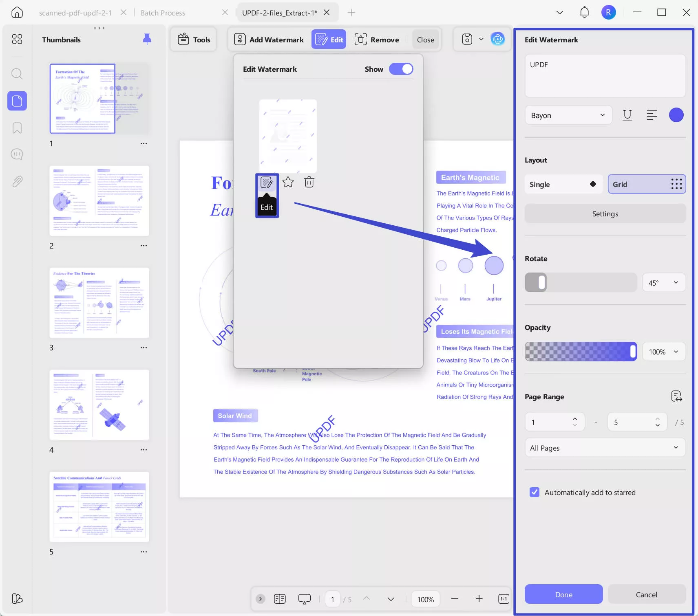This screenshot has width=698, height=616.
Task: Click the Done button
Action: pos(563,594)
